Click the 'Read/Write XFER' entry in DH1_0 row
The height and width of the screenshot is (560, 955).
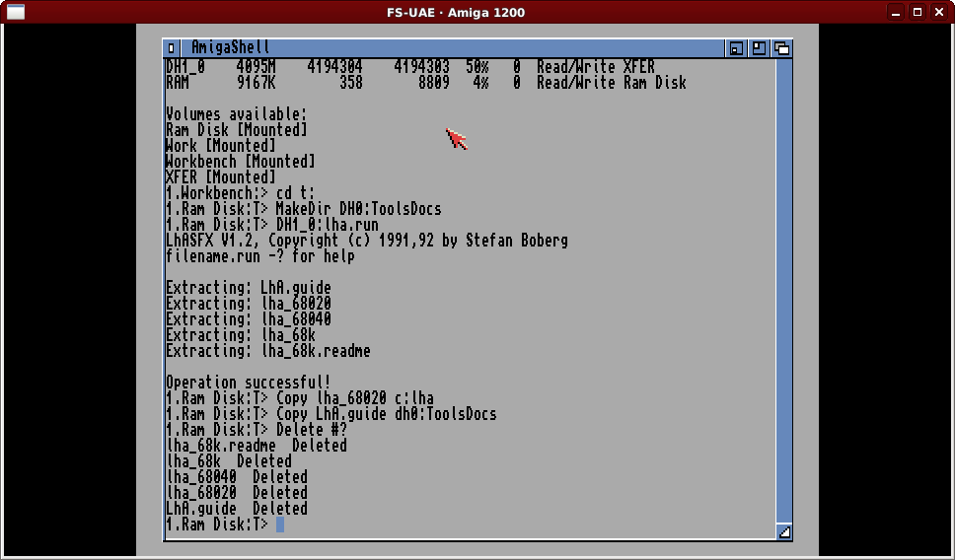point(596,66)
